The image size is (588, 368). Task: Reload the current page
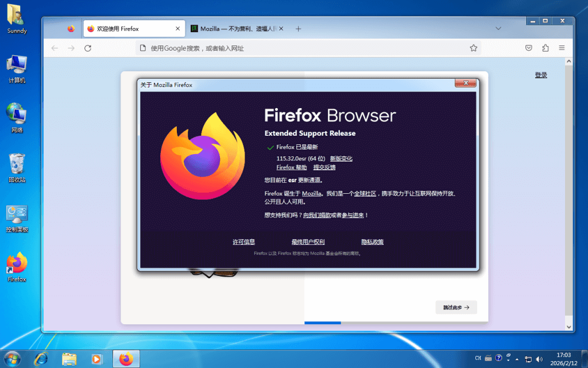pyautogui.click(x=88, y=48)
